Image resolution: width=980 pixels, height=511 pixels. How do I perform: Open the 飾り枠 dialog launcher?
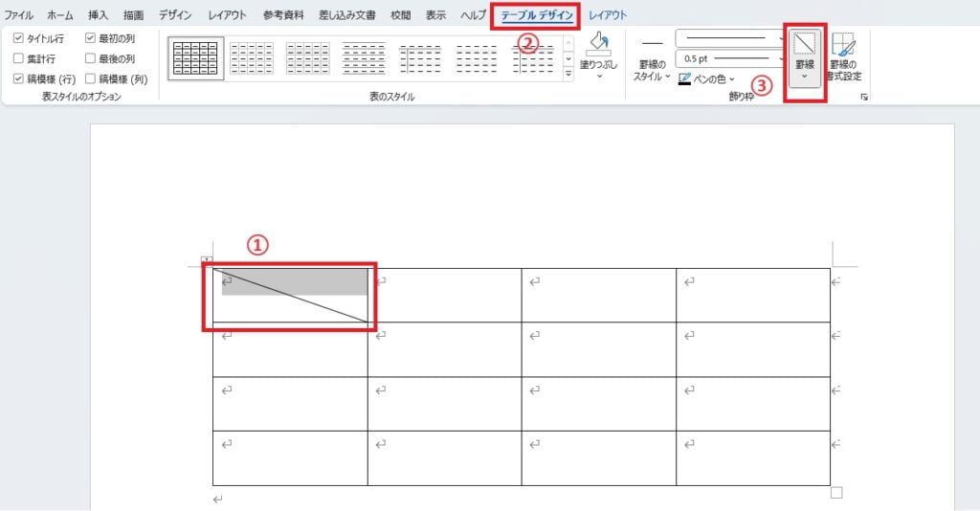(864, 97)
